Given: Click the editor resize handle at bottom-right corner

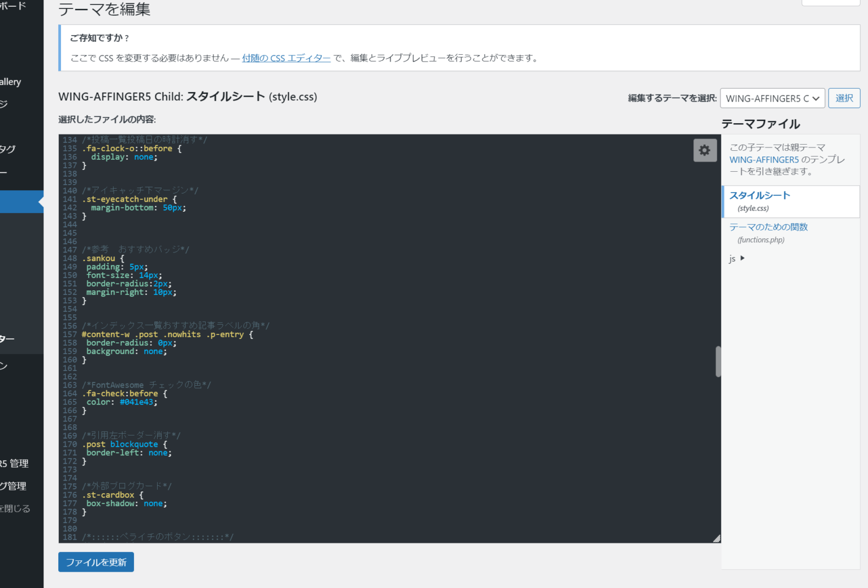Looking at the screenshot, I should [x=717, y=538].
